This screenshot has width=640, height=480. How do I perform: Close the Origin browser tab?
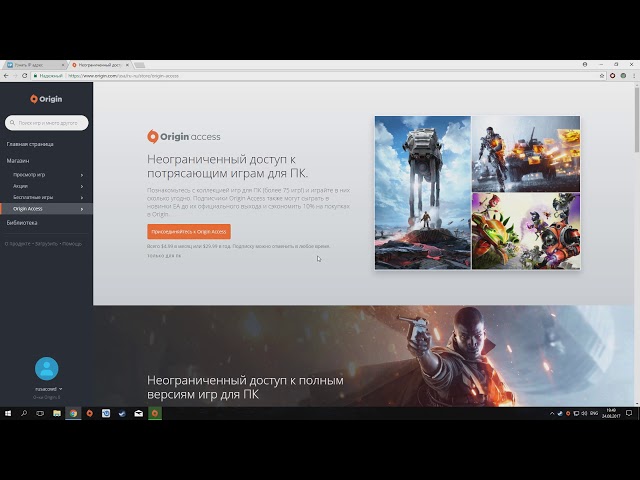(127, 65)
